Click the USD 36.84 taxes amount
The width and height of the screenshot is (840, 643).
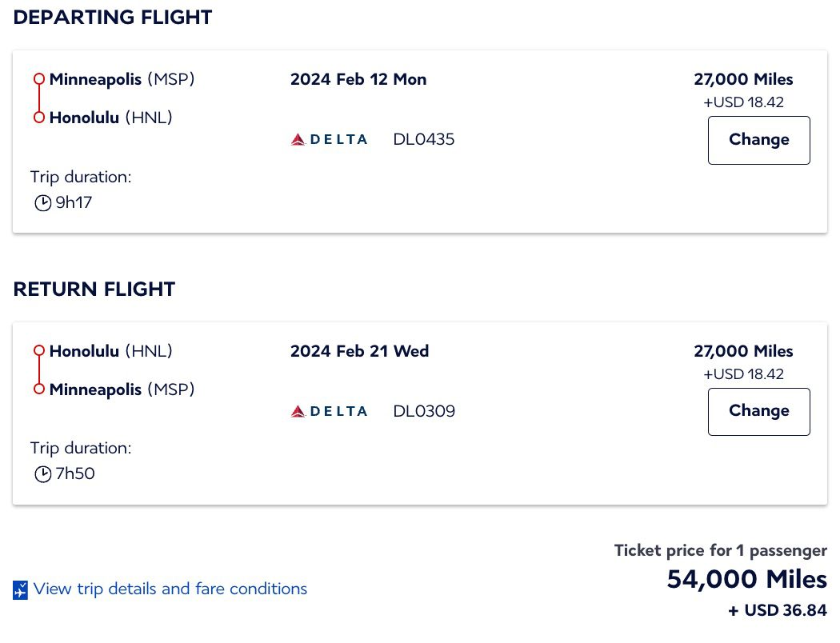tap(776, 609)
